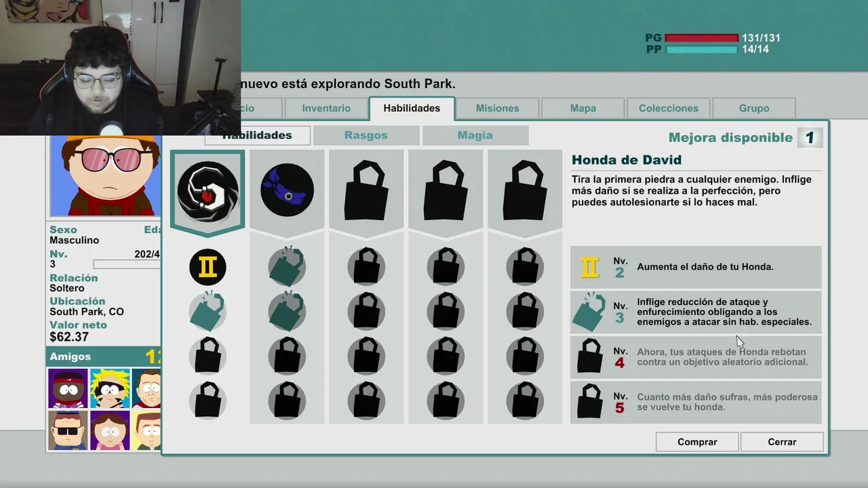Screen dimensions: 868x488
Task: Click the Mejora disponible counter box
Action: tap(810, 138)
